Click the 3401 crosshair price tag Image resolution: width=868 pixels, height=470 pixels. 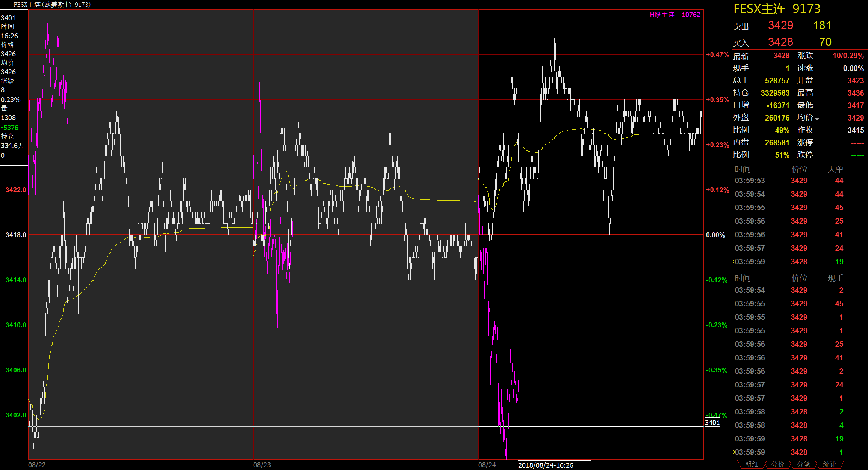click(x=712, y=423)
